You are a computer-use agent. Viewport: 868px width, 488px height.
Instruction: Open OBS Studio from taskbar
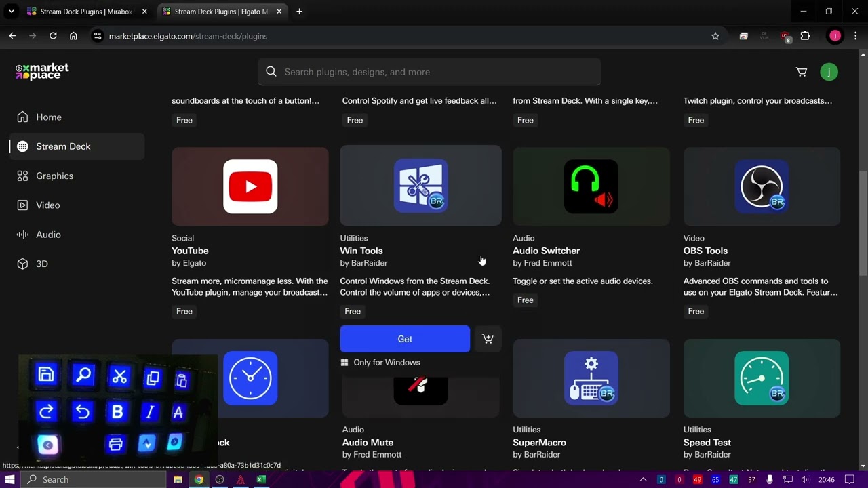[220, 480]
